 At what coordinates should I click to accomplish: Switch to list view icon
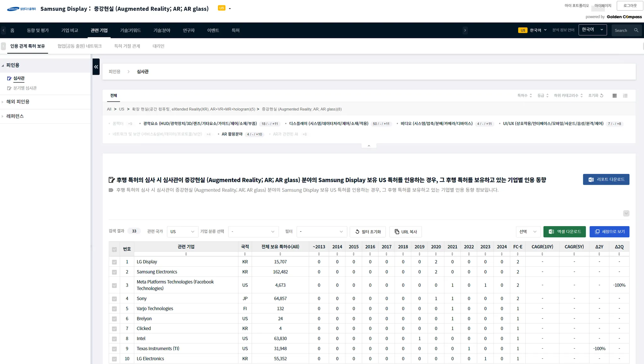[625, 95]
